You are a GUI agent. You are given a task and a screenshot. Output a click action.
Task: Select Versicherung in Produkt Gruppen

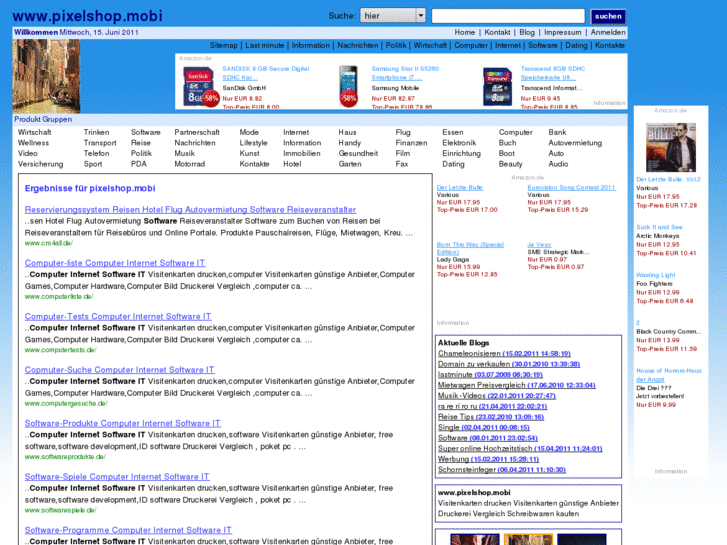(x=40, y=164)
